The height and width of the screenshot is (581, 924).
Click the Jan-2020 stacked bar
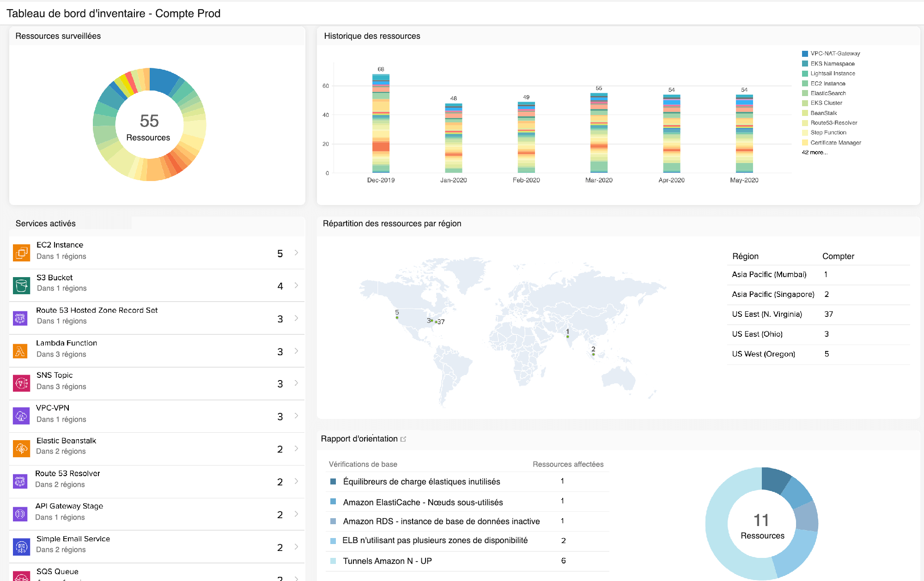[453, 138]
